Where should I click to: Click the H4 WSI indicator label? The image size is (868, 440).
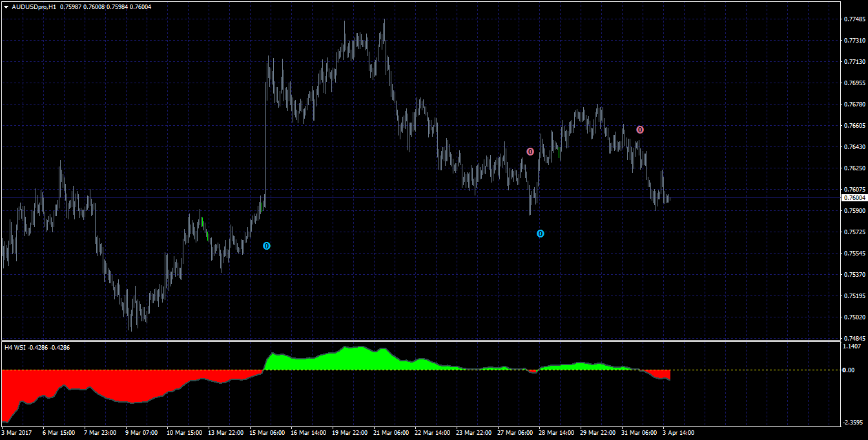point(15,347)
